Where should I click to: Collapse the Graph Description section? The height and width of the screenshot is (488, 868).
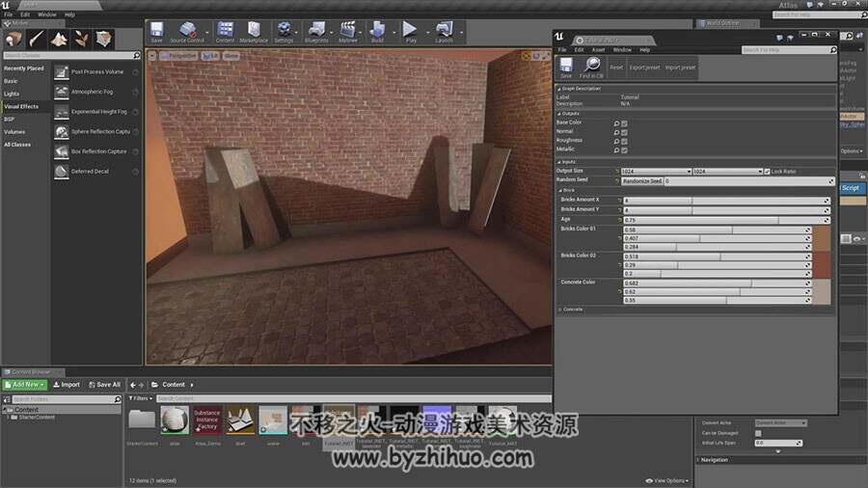pos(559,89)
